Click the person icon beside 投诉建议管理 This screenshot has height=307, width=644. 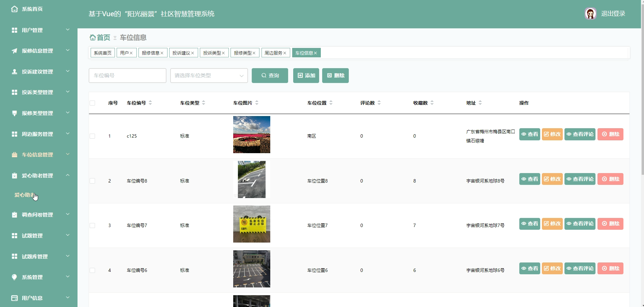pos(14,72)
